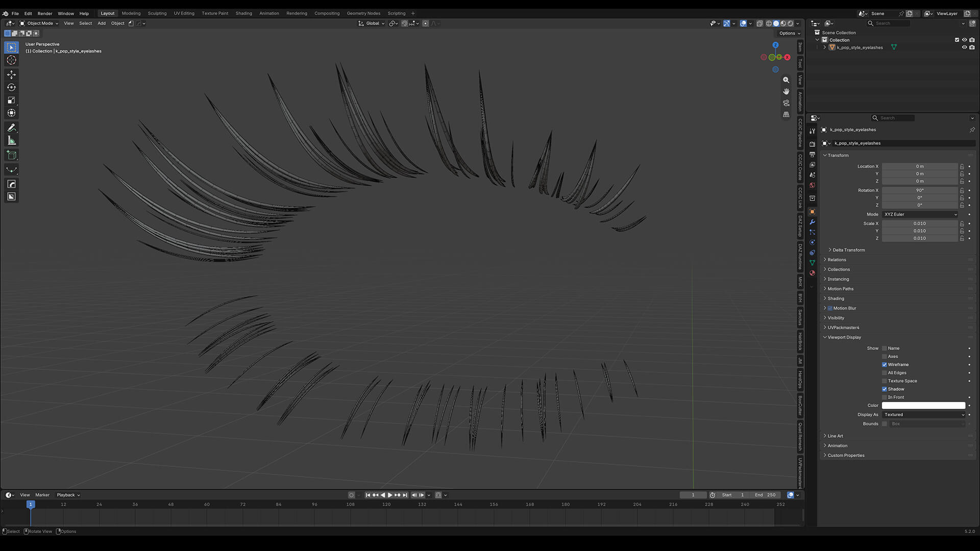Open the Marker menu in timeline
Screen dimensions: 980x551
(x=42, y=495)
